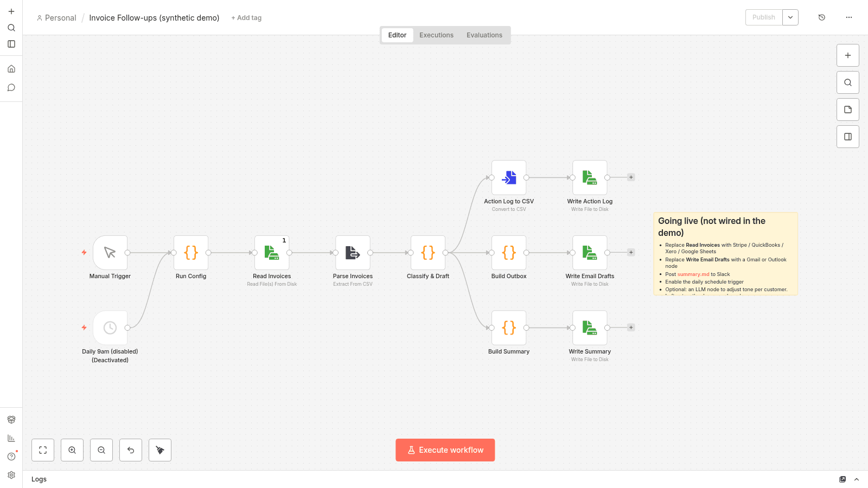Viewport: 868px width, 488px height.
Task: Select the Daily 9am disabled schedule node
Action: click(110, 328)
